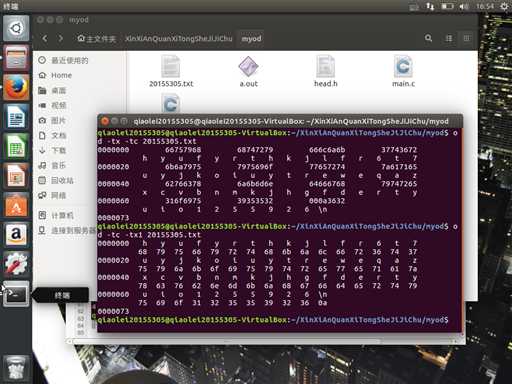The height and width of the screenshot is (384, 512).
Task: Open Music folder in Files sidebar
Action: pos(52,165)
